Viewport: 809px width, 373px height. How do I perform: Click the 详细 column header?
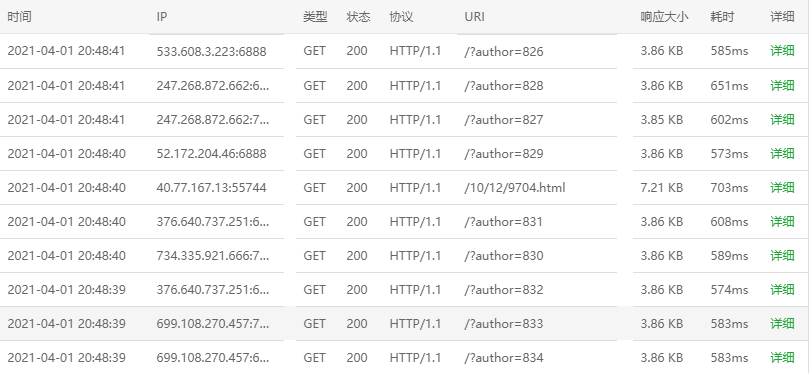click(782, 17)
